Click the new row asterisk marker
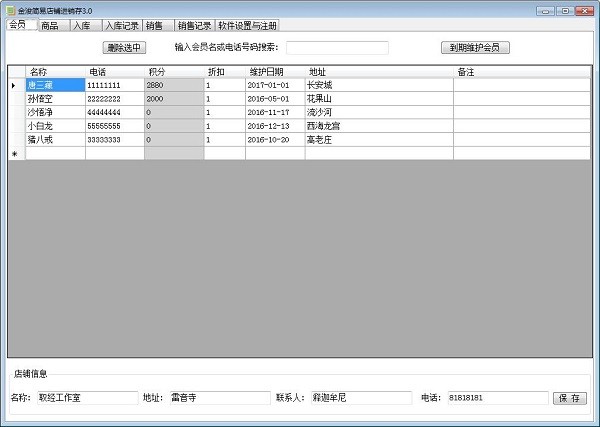The height and width of the screenshot is (427, 600). [15, 154]
